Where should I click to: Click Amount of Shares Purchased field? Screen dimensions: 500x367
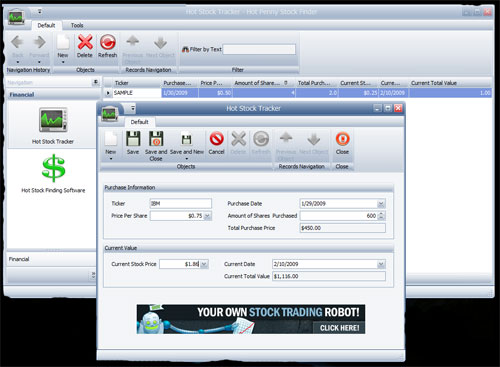(339, 216)
